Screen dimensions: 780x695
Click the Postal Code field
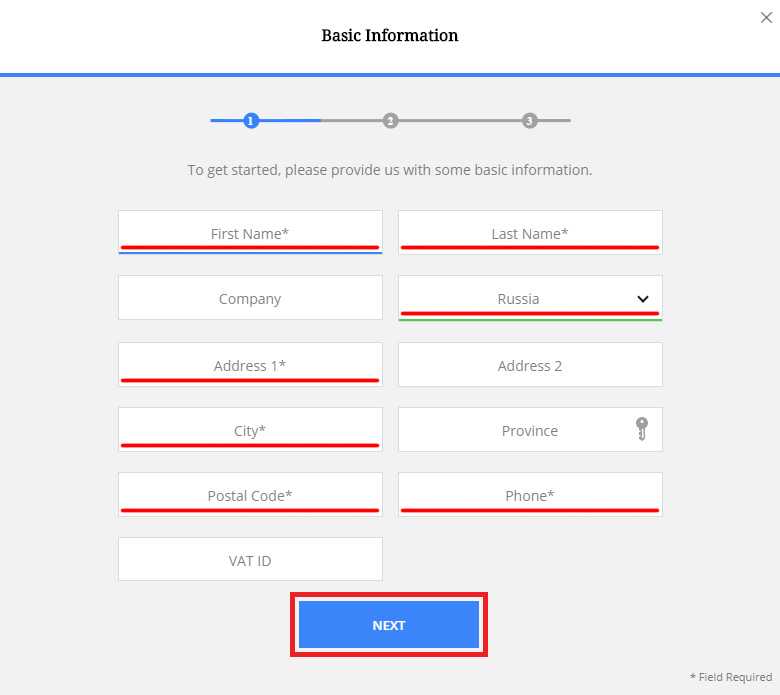pyautogui.click(x=250, y=495)
